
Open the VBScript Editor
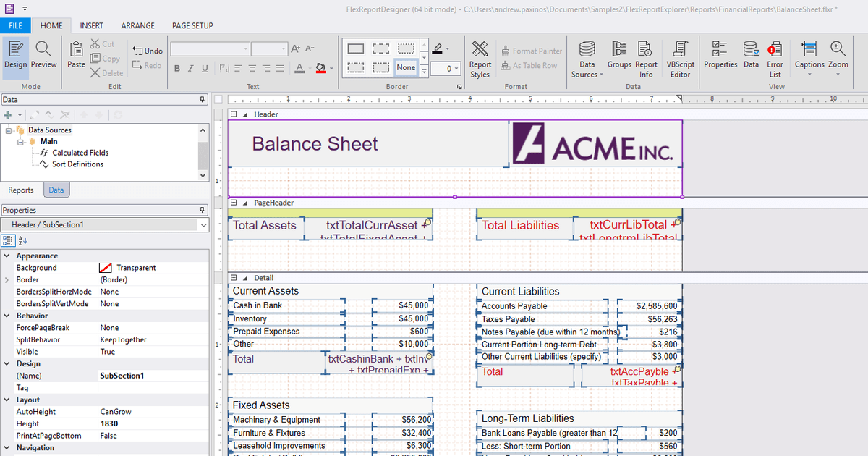(680, 58)
